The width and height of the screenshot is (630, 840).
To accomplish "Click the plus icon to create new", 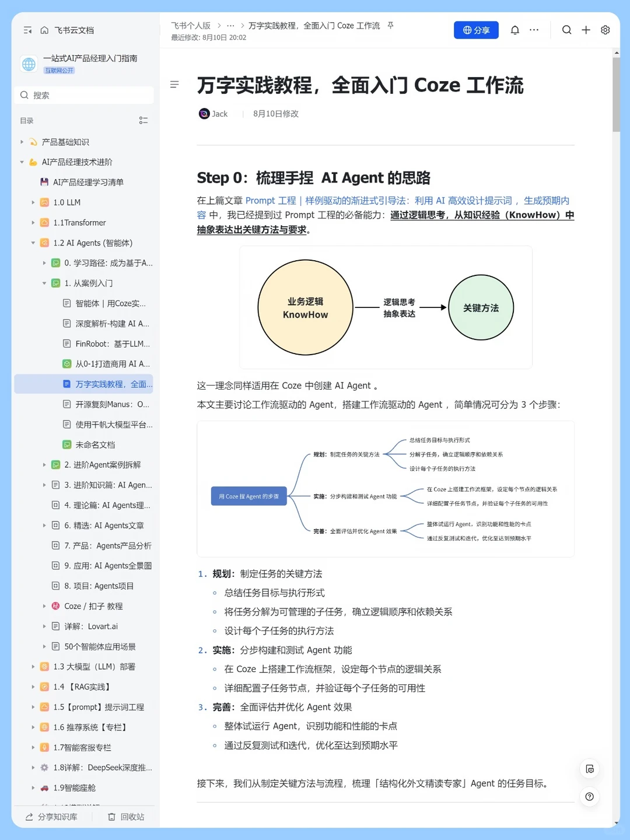I will tap(586, 30).
